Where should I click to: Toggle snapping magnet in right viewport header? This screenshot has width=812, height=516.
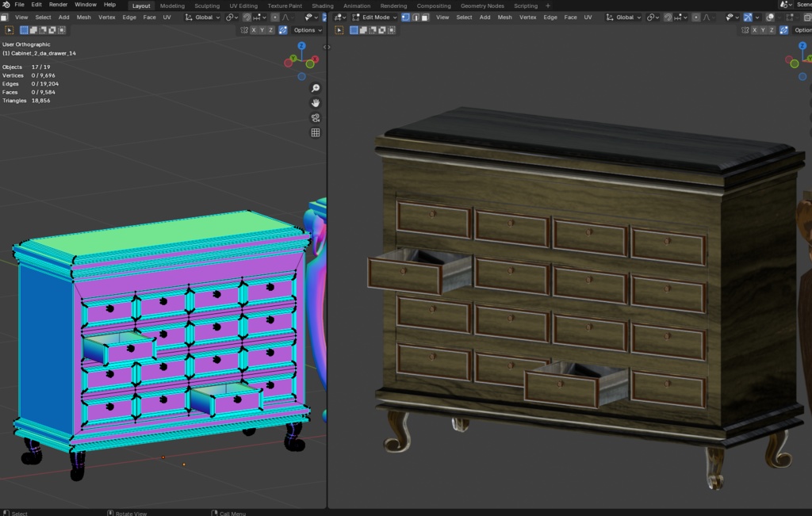point(668,17)
